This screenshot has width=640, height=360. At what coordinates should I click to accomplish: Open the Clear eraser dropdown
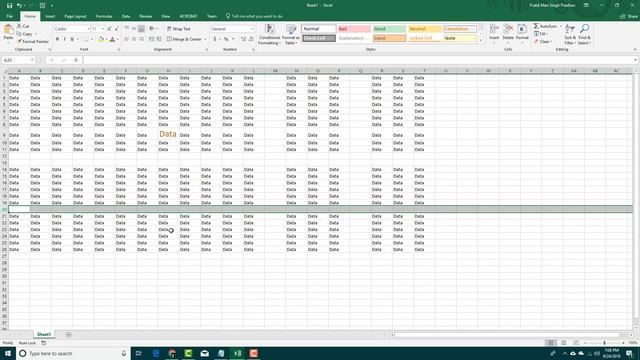[x=543, y=42]
